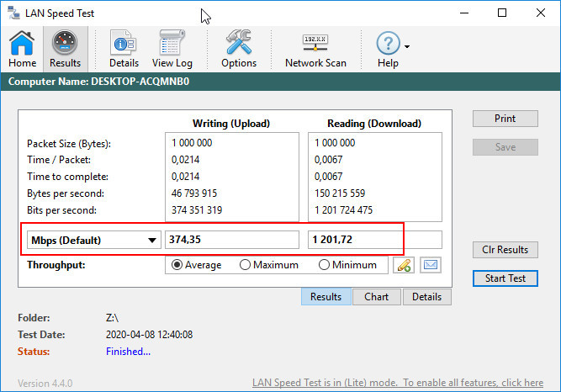Screen dimensions: 561x392
Task: Click the LAN Speed Test title icon
Action: click(x=14, y=13)
